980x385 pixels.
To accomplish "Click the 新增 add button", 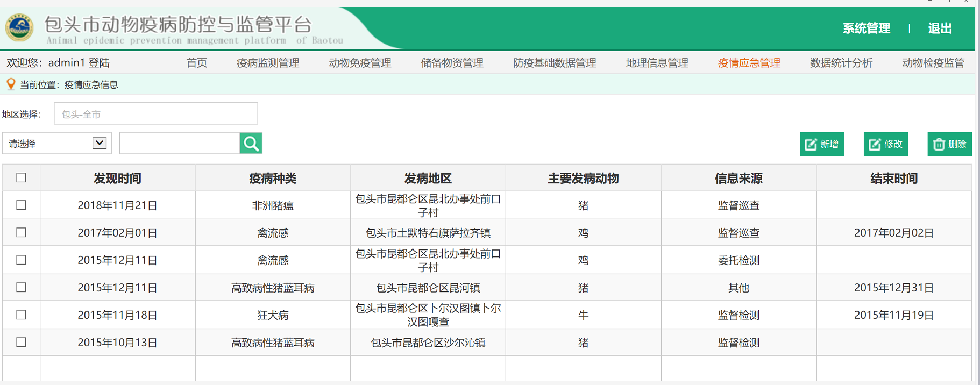I will click(821, 144).
